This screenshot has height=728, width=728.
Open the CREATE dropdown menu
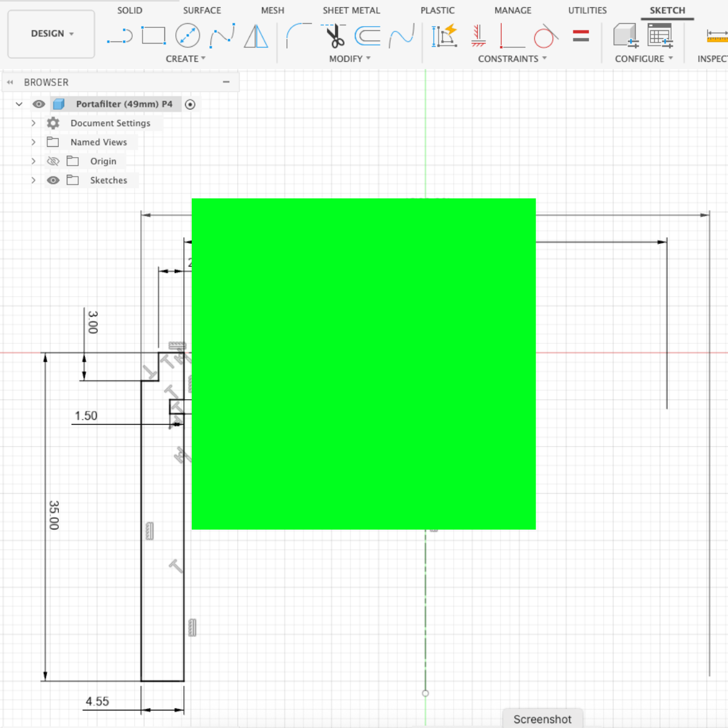click(186, 59)
